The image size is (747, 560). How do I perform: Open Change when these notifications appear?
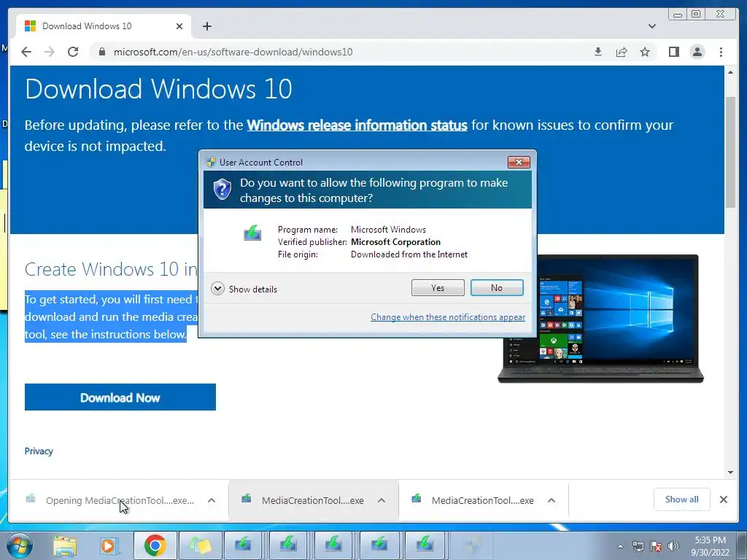point(448,317)
